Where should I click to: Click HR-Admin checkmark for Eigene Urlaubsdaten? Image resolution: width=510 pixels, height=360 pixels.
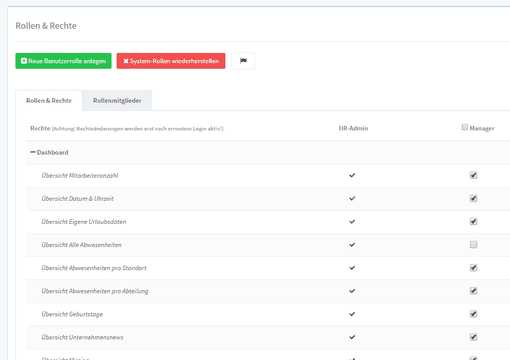(352, 221)
